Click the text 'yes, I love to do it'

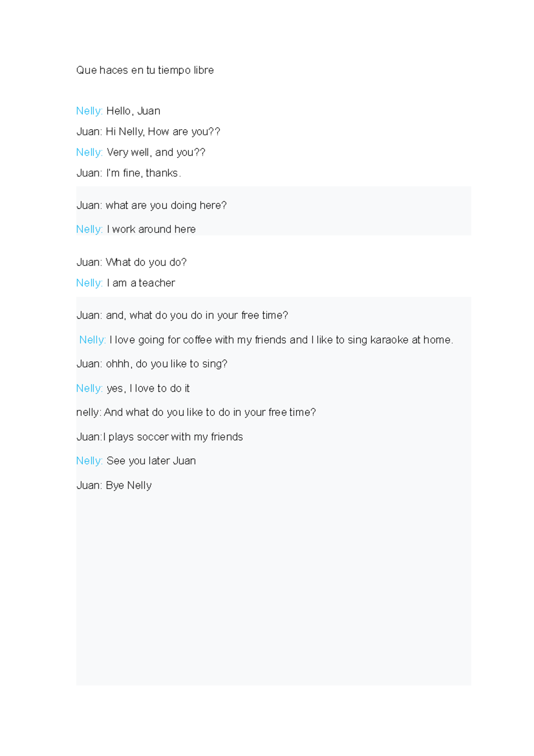(x=148, y=389)
